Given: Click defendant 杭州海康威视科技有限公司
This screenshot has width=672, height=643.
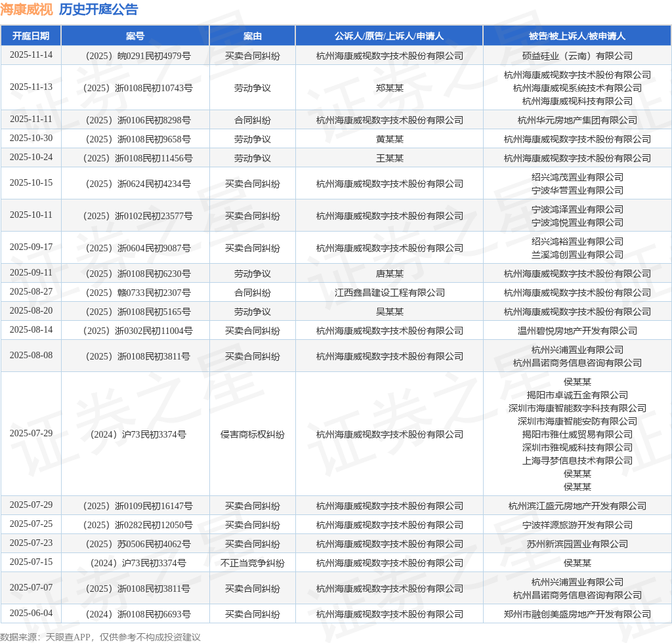Looking at the screenshot, I should 577,101.
